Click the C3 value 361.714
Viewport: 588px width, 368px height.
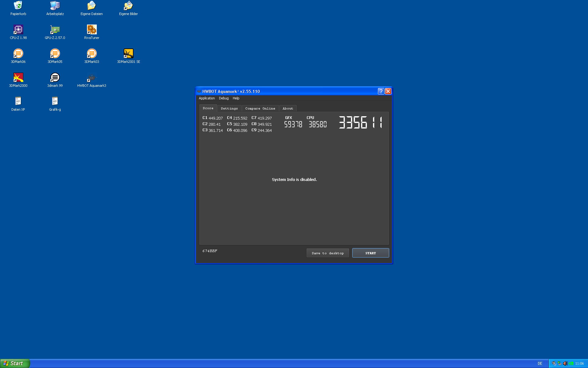tap(216, 130)
